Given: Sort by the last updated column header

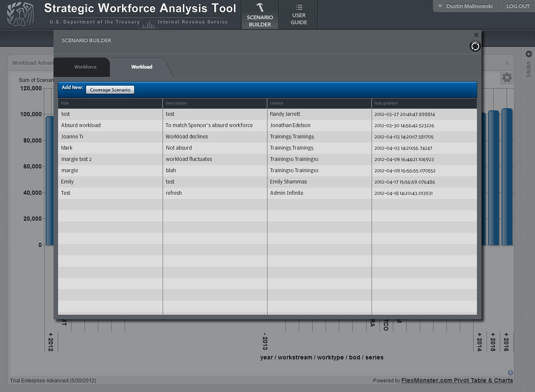Looking at the screenshot, I should coord(424,103).
